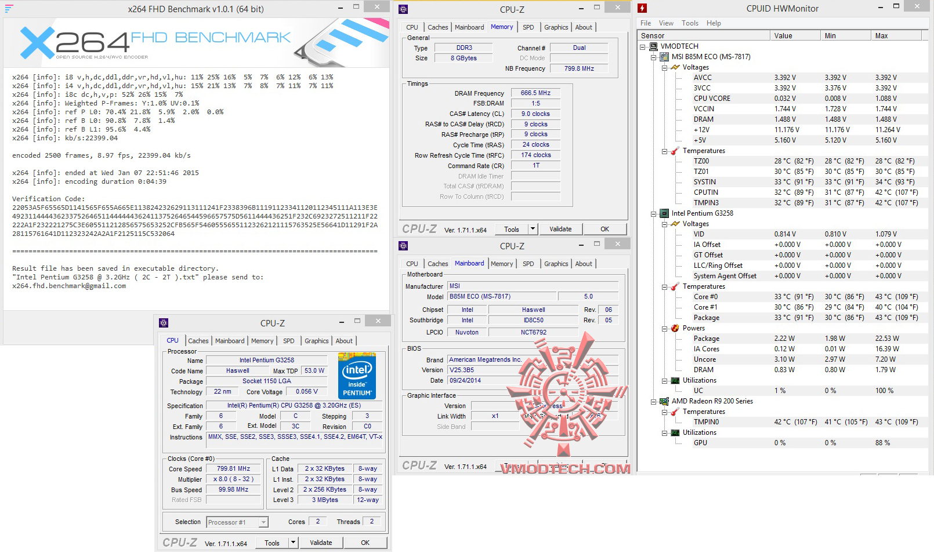Collapse Temperatures under Intel Pentium G3258
The height and width of the screenshot is (560, 934).
click(x=664, y=286)
